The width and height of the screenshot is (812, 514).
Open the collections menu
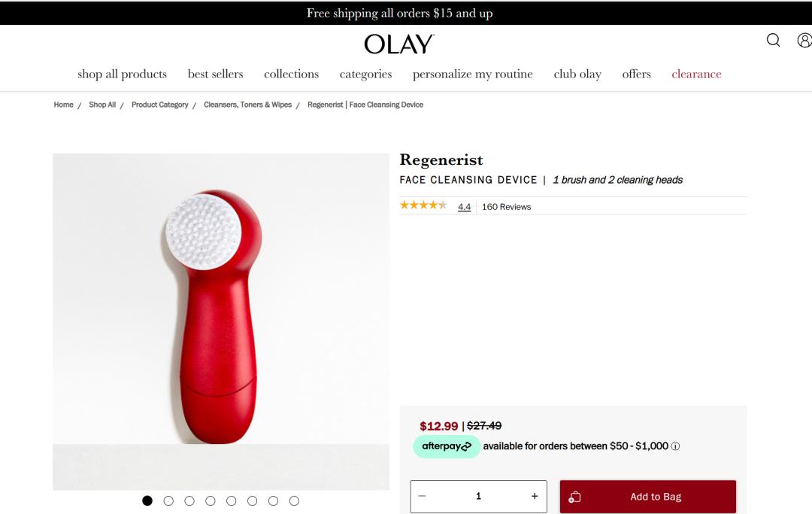pos(291,74)
